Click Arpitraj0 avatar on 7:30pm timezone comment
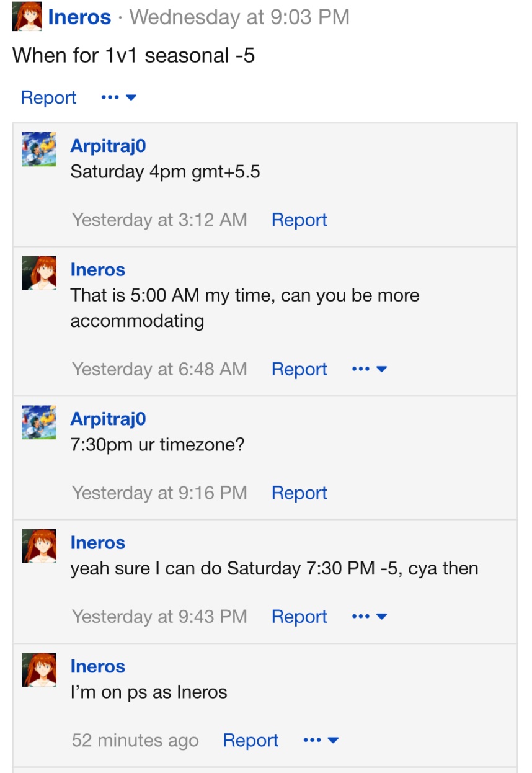This screenshot has height=773, width=532. (x=39, y=422)
